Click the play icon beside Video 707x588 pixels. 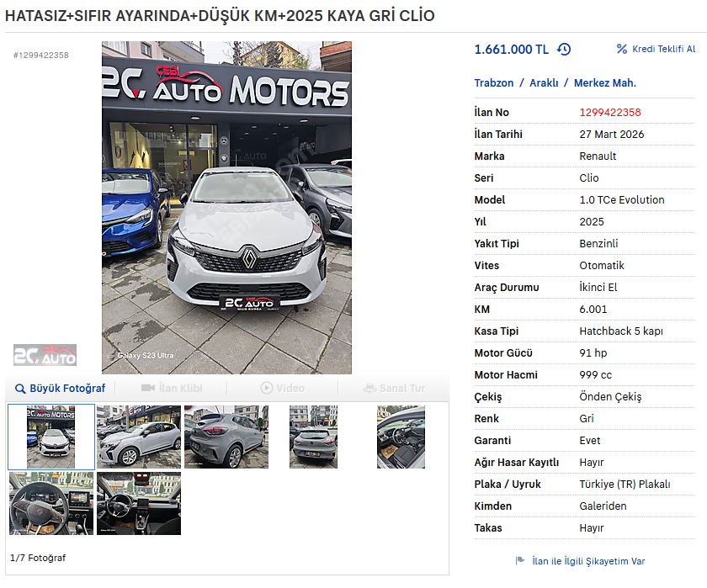pyautogui.click(x=267, y=388)
